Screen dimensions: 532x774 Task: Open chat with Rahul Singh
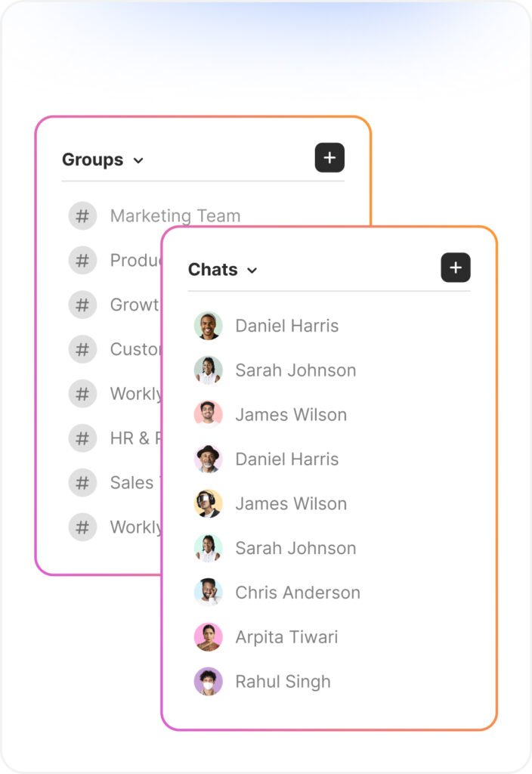pos(283,682)
